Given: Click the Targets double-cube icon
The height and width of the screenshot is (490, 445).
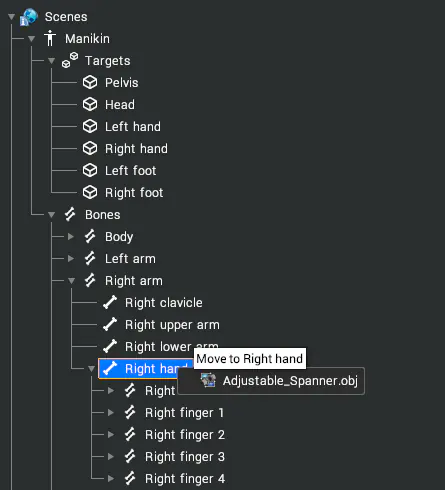Looking at the screenshot, I should click(70, 60).
